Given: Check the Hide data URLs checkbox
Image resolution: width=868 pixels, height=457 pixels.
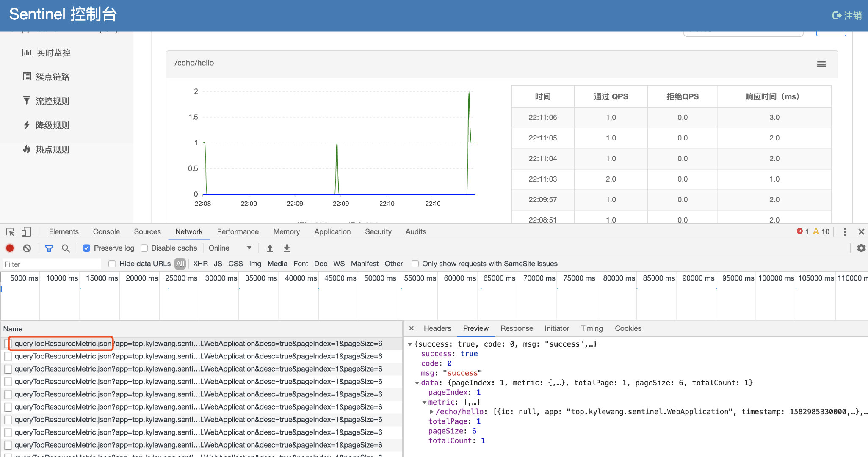Looking at the screenshot, I should coord(112,264).
